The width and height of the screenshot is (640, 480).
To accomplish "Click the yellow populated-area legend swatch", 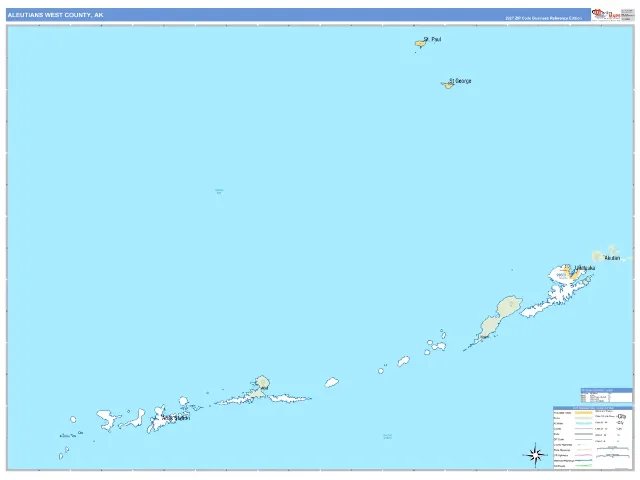I will [x=583, y=413].
